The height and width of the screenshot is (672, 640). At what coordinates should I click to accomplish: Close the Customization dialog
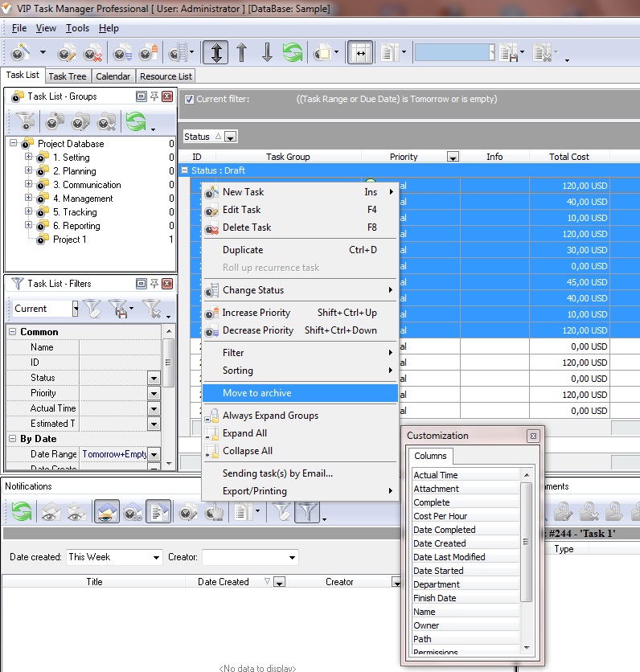point(532,436)
